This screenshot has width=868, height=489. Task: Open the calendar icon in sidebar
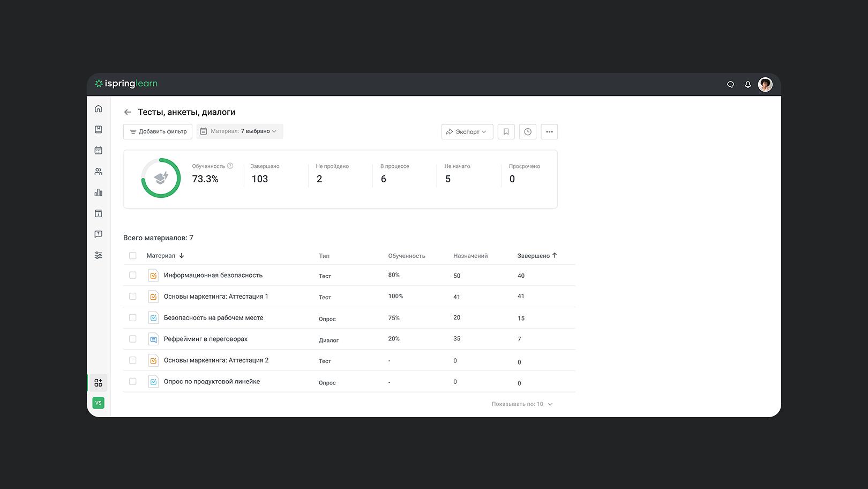coord(98,151)
